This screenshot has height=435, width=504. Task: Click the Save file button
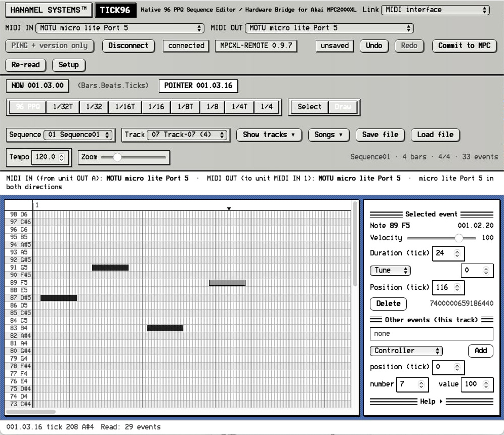pos(380,135)
